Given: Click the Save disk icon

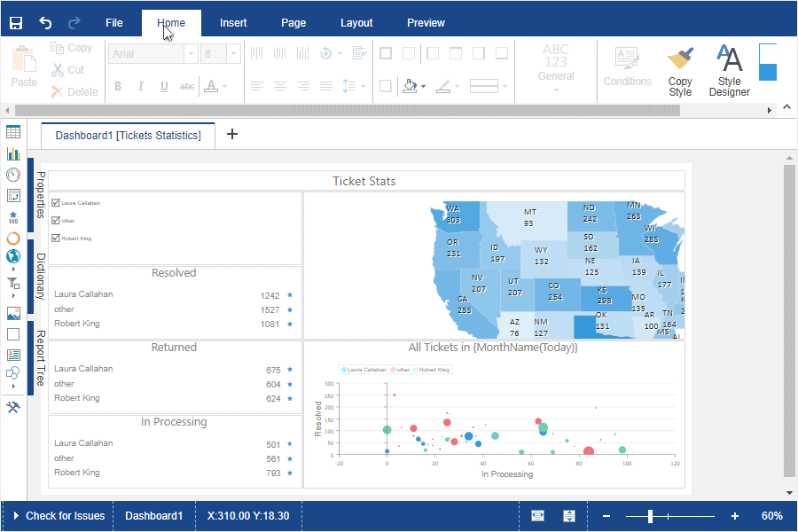Looking at the screenshot, I should (x=16, y=23).
